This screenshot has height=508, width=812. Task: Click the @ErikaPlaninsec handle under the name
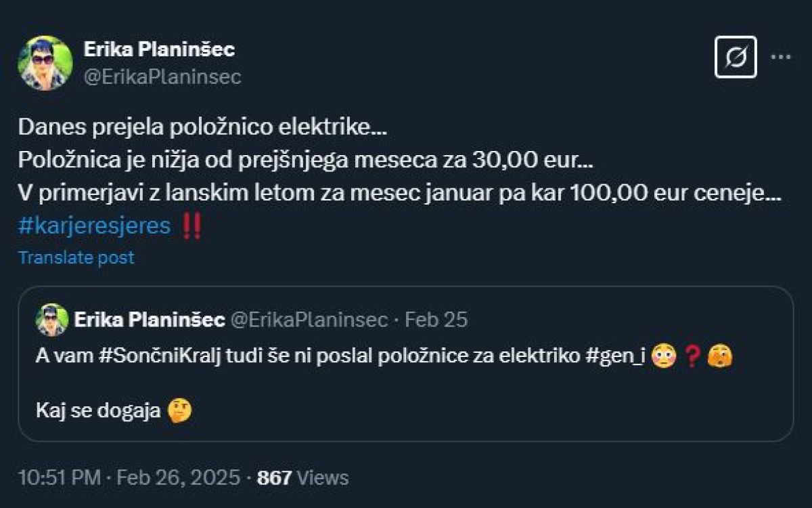(162, 77)
